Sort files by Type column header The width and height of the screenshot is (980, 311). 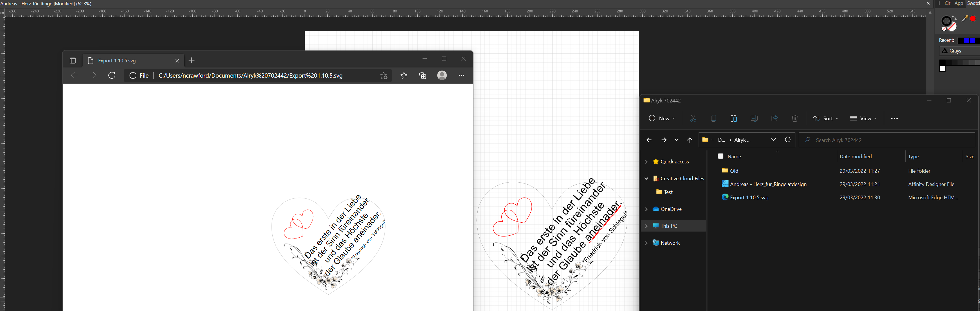click(x=913, y=157)
